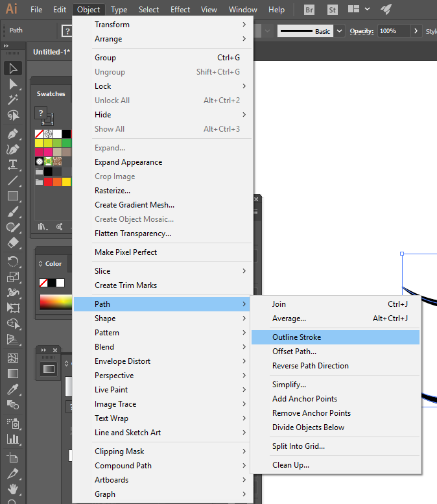Open the Clipping Mask submenu
Screen dimensions: 437x504
(x=163, y=451)
